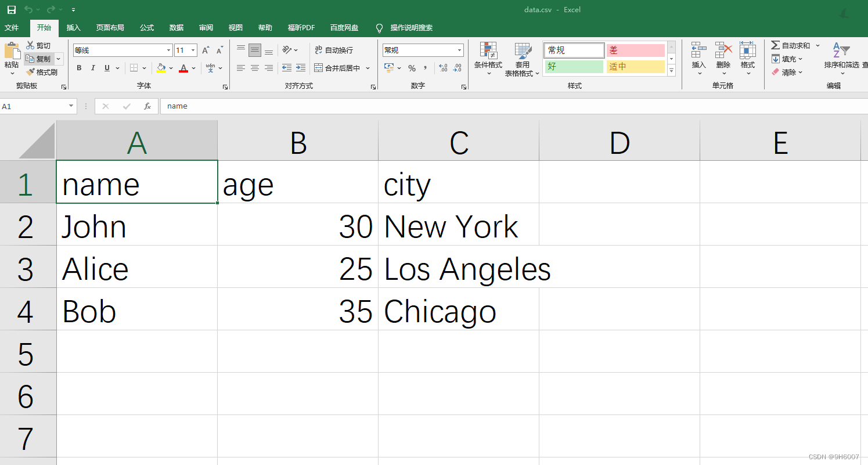The image size is (868, 465).
Task: Toggle Underline formatting
Action: [107, 68]
